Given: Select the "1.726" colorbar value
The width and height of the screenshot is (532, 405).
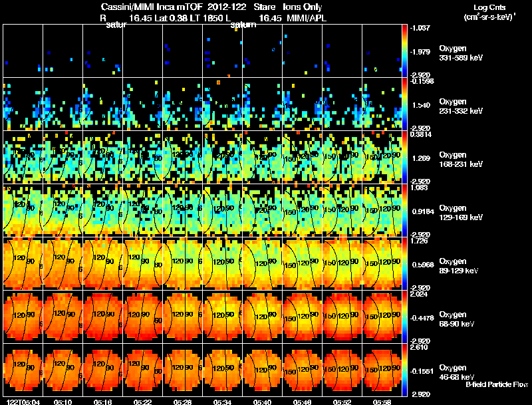Looking at the screenshot, I should click(419, 241).
